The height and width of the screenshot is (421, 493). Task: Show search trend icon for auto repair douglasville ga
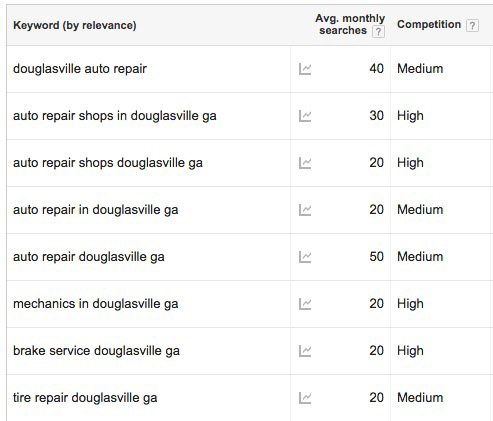pyautogui.click(x=305, y=257)
